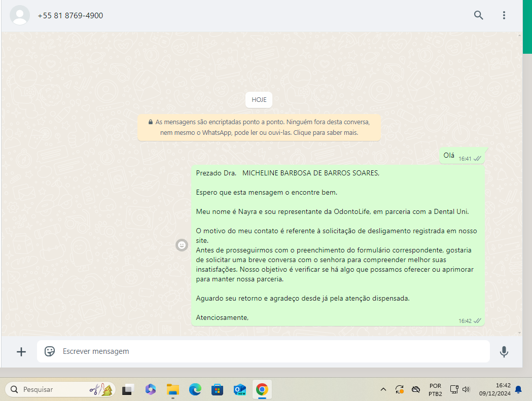The width and height of the screenshot is (532, 401).
Task: Start a voice message recording
Action: 504,352
